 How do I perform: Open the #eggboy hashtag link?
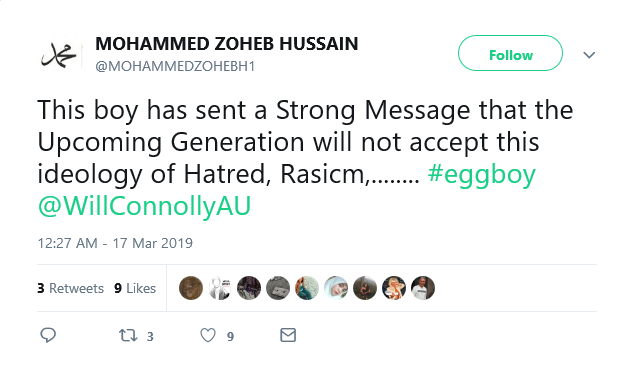pos(482,175)
